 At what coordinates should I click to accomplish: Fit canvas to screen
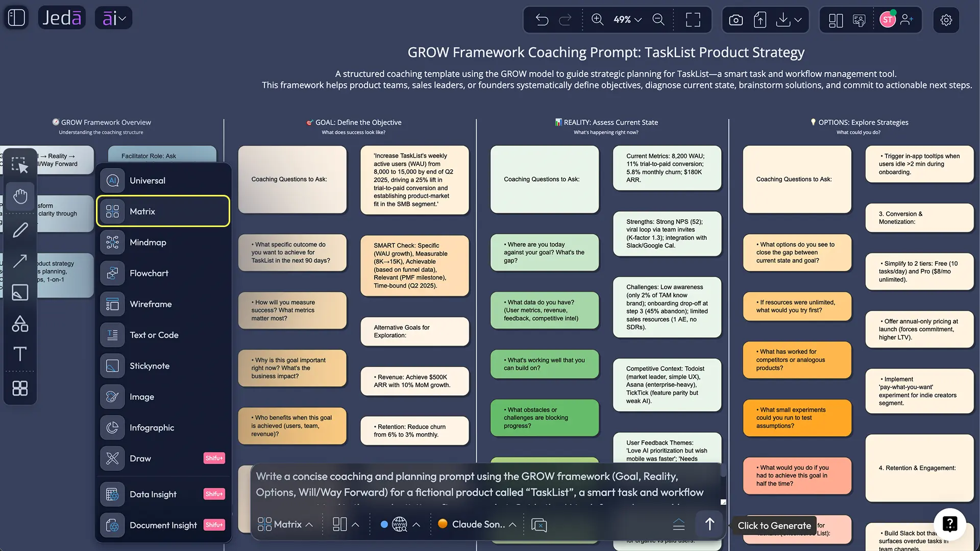(x=693, y=19)
